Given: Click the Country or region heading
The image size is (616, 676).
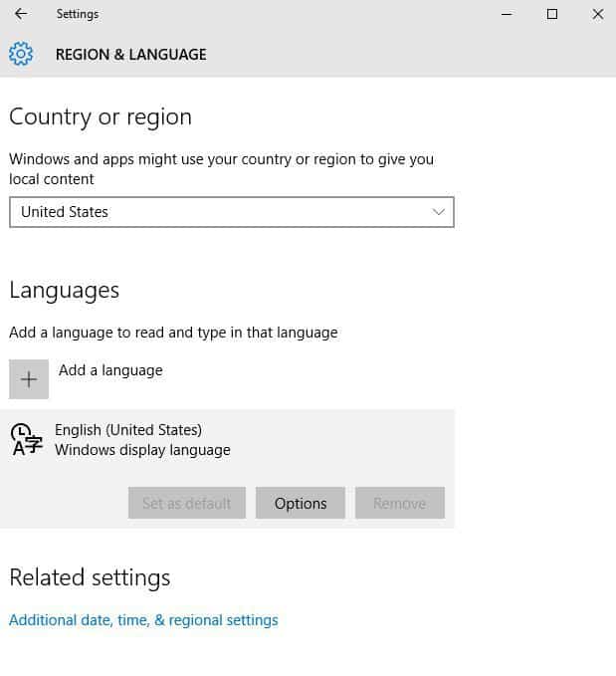Looking at the screenshot, I should [101, 117].
